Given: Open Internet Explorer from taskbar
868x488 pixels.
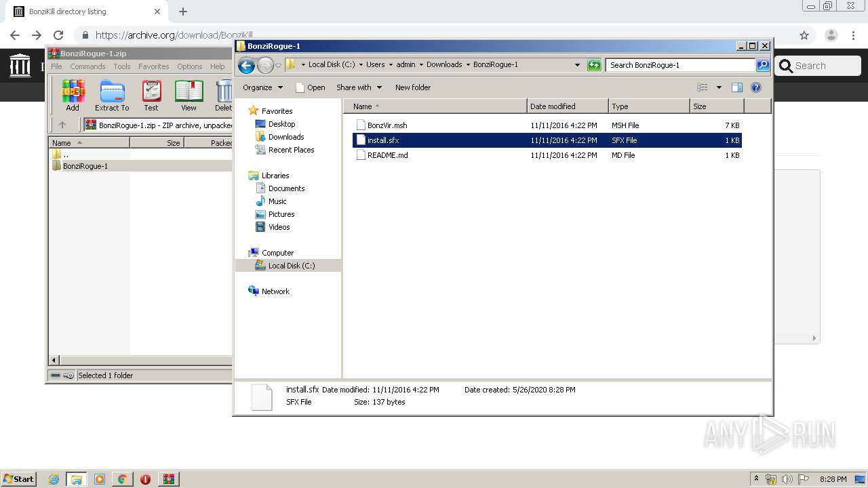Looking at the screenshot, I should pos(54,479).
